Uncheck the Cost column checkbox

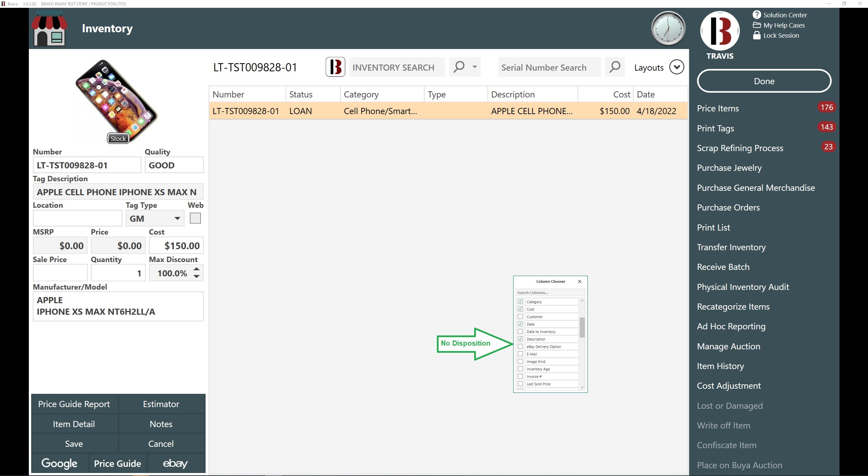(x=520, y=309)
